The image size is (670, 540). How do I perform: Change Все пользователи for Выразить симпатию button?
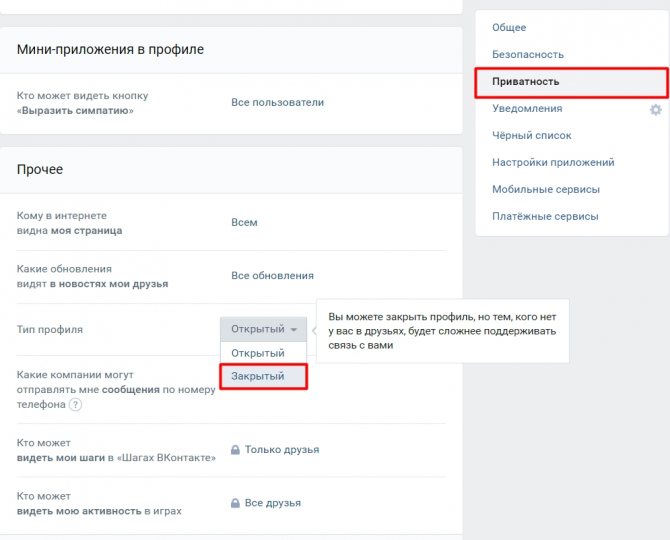tap(277, 103)
